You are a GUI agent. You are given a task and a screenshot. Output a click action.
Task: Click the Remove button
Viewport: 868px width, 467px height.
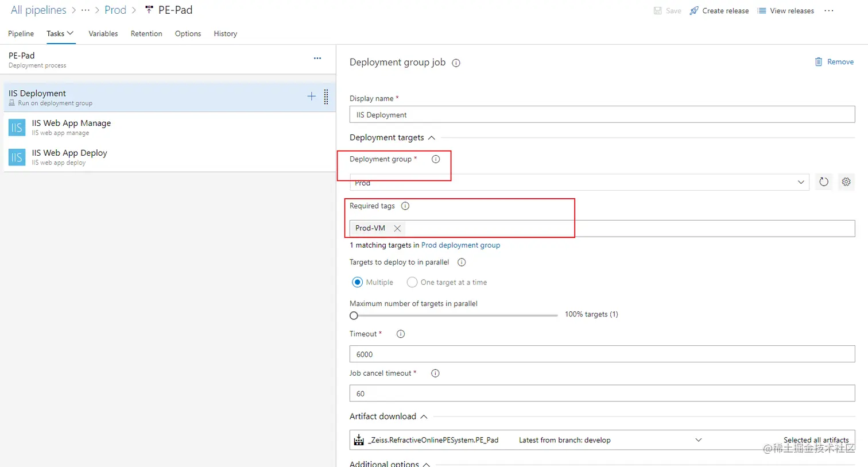pyautogui.click(x=834, y=62)
